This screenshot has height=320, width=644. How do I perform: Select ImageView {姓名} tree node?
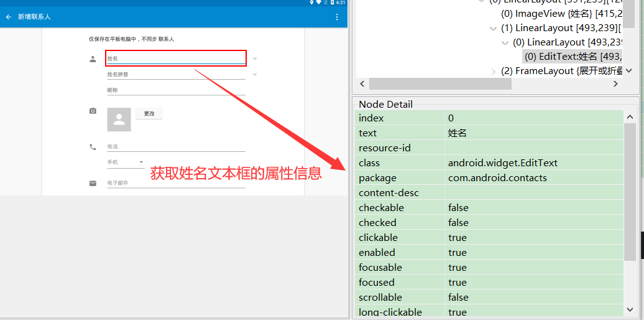click(562, 14)
